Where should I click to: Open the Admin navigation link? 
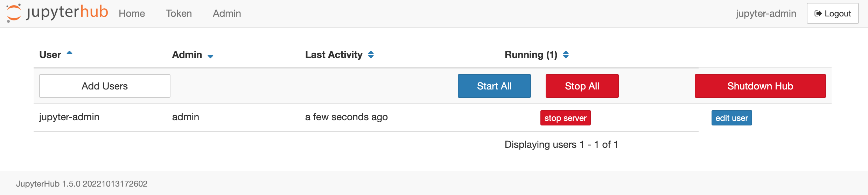(x=227, y=14)
